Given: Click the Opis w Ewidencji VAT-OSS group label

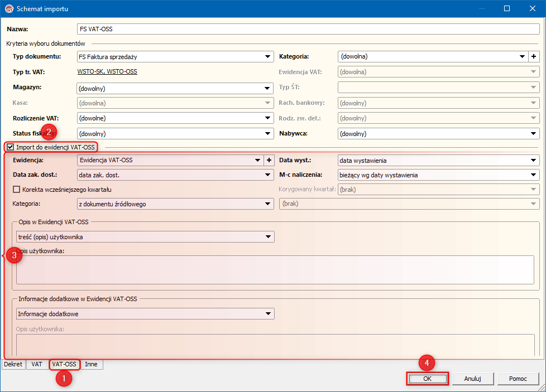Looking at the screenshot, I should click(54, 222).
